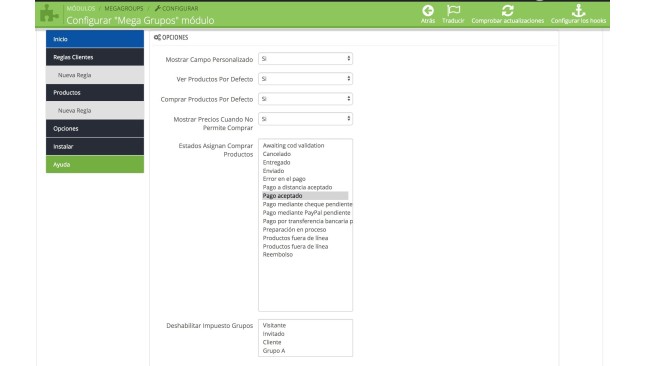Click the Traducir flag icon
The image size is (646, 366).
point(453,11)
